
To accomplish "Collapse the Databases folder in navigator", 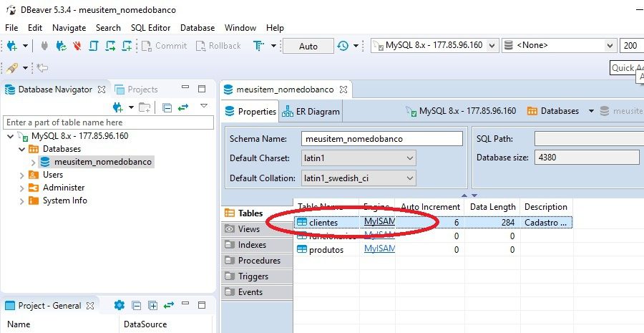I will point(21,149).
